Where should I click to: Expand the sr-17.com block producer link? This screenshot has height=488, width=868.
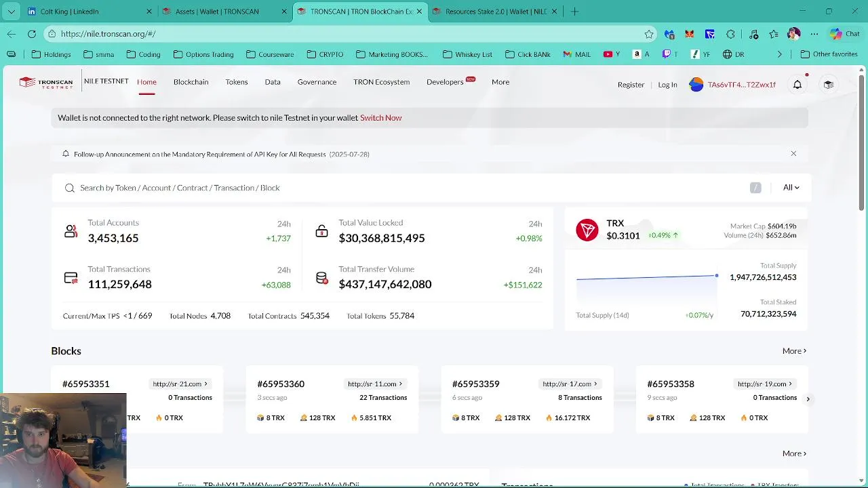pyautogui.click(x=570, y=384)
